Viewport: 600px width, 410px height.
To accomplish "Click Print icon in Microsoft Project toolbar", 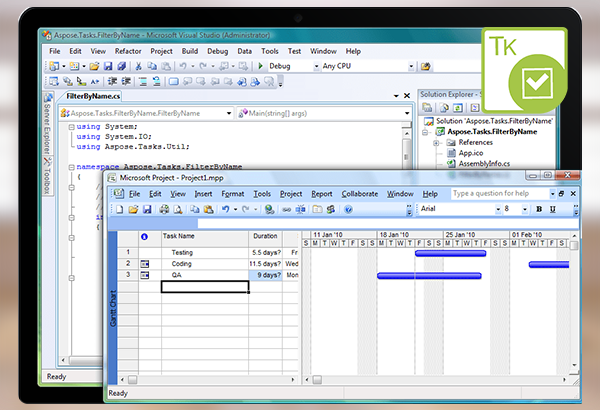I will (164, 209).
